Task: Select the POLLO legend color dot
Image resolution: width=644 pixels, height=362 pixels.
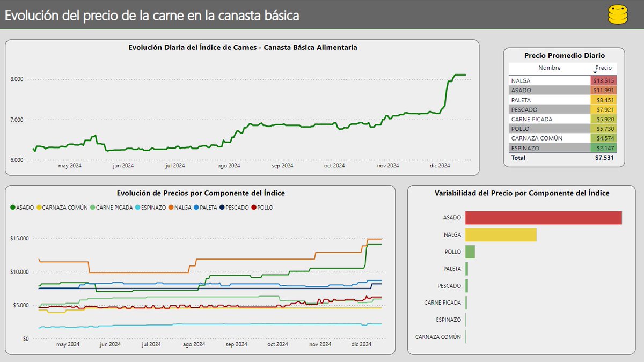Action: click(x=253, y=208)
